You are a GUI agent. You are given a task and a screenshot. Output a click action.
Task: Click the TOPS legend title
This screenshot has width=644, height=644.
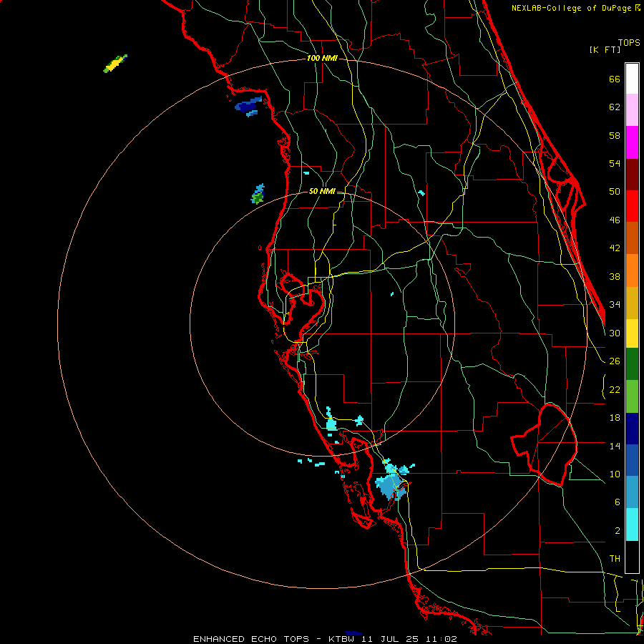coord(629,42)
